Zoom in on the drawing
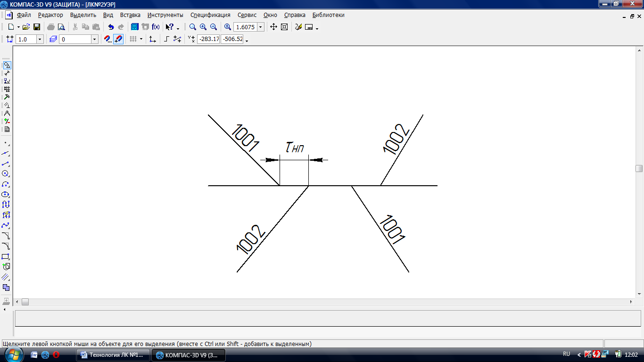The height and width of the screenshot is (362, 644). [x=203, y=27]
